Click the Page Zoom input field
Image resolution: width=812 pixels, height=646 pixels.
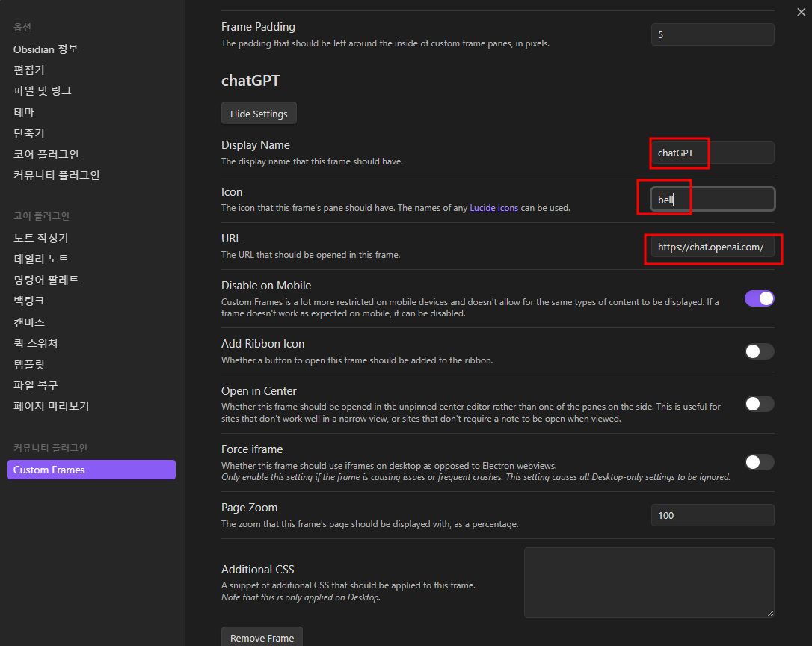click(x=713, y=515)
